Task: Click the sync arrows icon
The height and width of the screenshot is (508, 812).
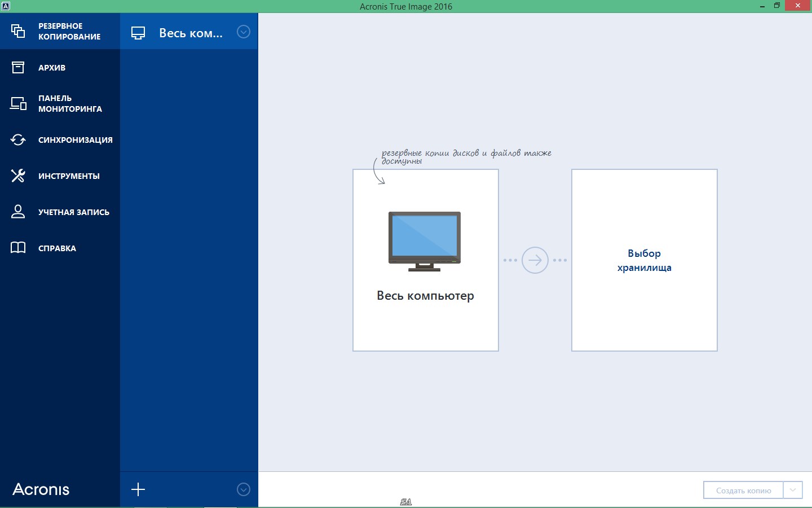Action: (18, 139)
